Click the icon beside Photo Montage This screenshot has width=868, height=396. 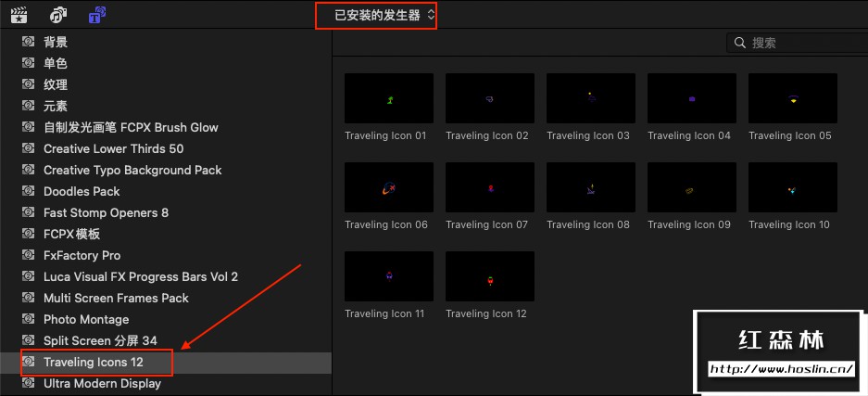[28, 318]
